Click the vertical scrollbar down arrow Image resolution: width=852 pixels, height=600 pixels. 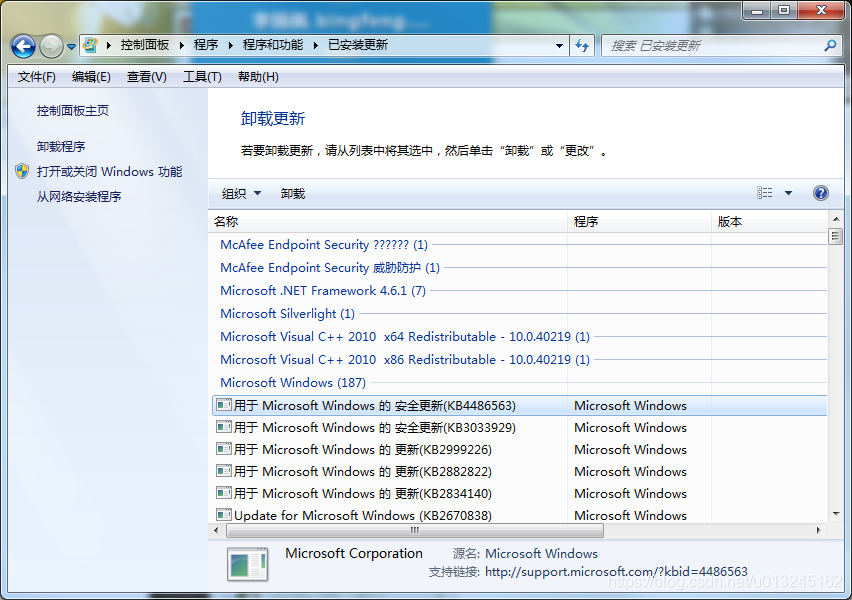pyautogui.click(x=836, y=514)
